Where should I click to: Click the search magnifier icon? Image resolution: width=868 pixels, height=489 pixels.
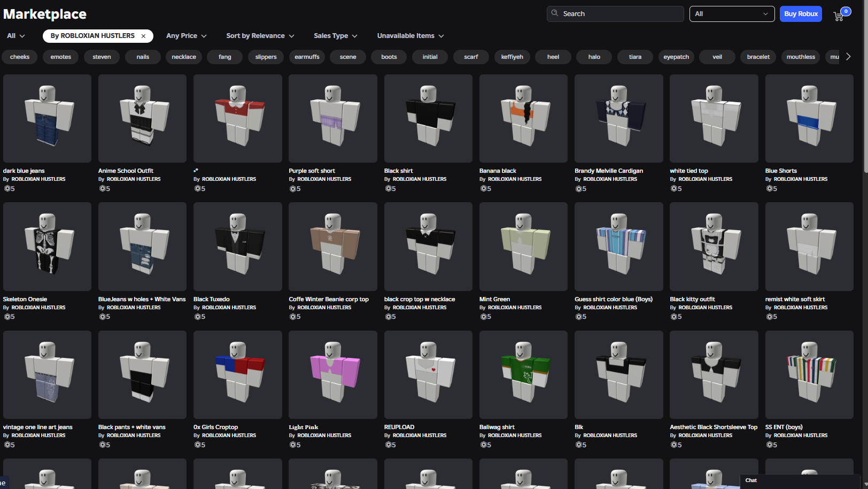[555, 13]
